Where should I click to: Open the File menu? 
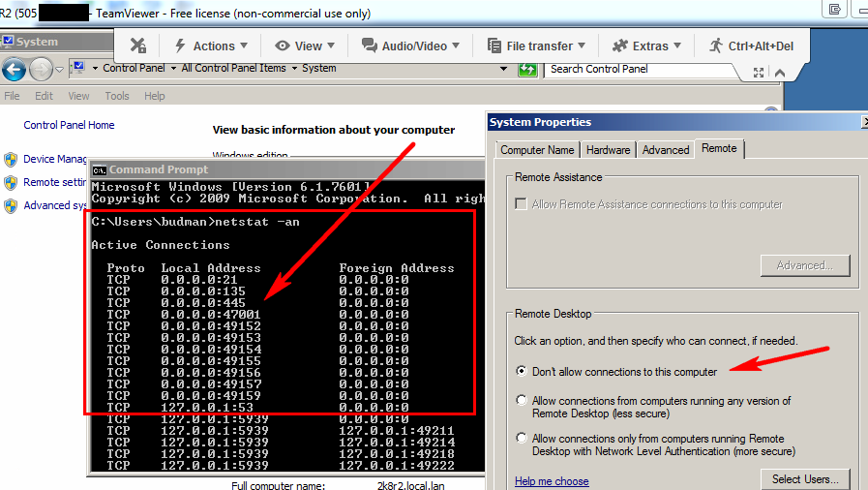[x=12, y=96]
